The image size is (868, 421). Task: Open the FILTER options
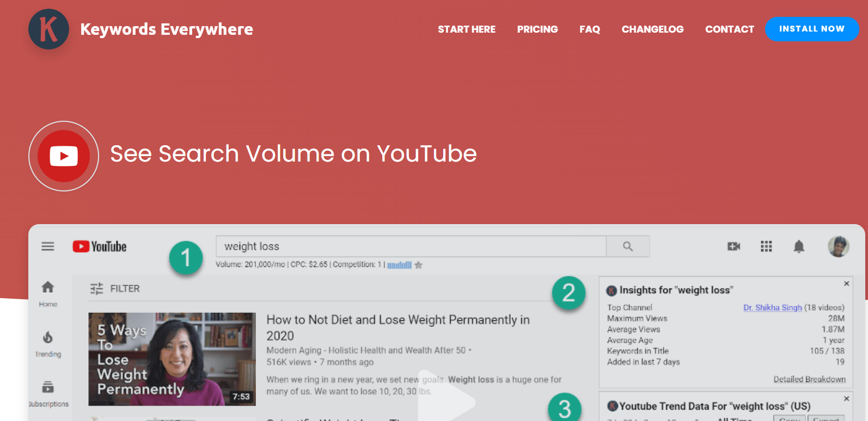(x=115, y=288)
